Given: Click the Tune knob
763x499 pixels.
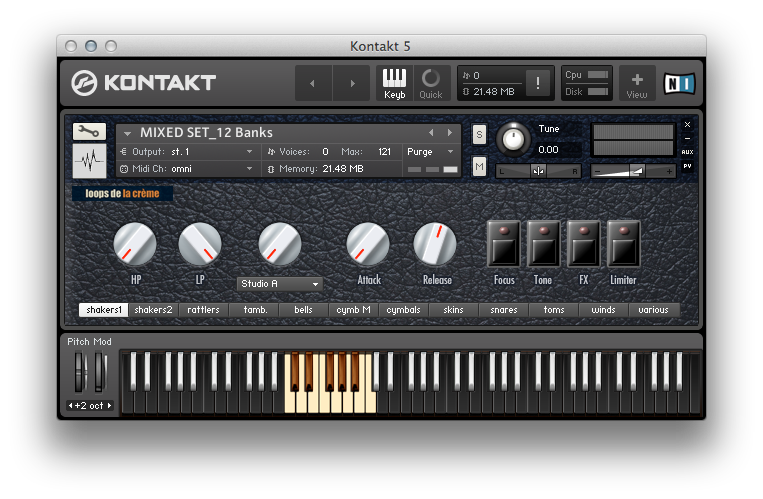Looking at the screenshot, I should [x=513, y=140].
